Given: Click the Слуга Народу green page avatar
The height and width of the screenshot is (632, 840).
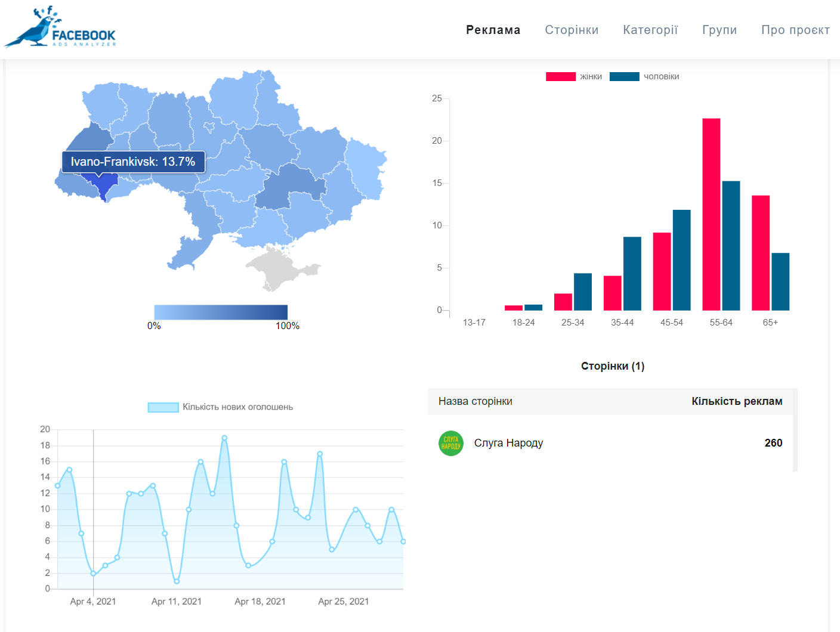Looking at the screenshot, I should 451,443.
